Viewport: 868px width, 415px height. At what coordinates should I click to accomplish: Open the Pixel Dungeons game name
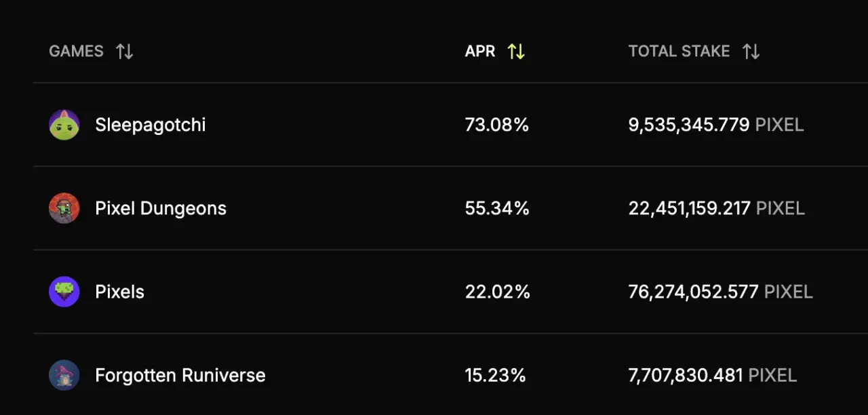161,208
